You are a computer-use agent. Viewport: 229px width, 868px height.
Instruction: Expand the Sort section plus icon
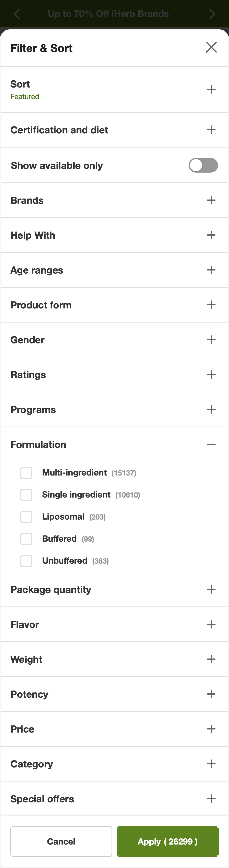(x=211, y=89)
